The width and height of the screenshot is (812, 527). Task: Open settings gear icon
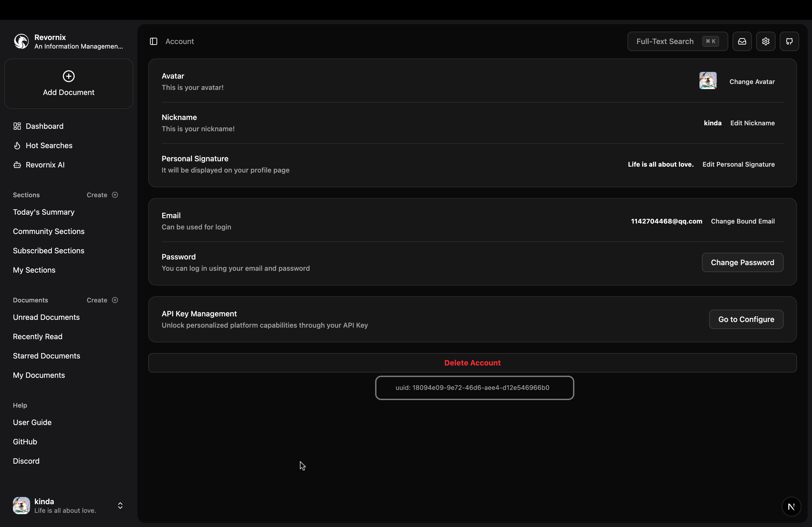point(766,41)
